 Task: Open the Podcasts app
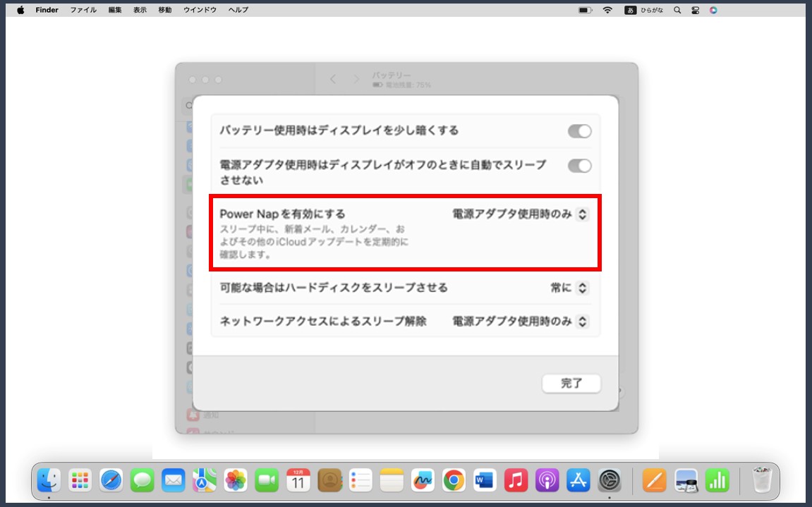pos(547,481)
